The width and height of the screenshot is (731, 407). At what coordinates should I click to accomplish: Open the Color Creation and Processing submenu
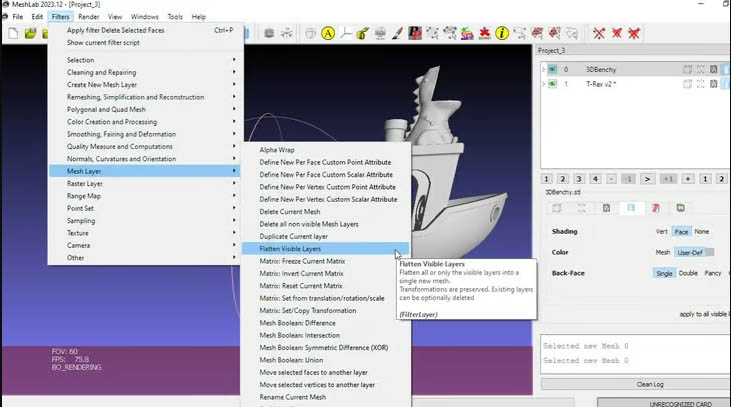point(112,122)
